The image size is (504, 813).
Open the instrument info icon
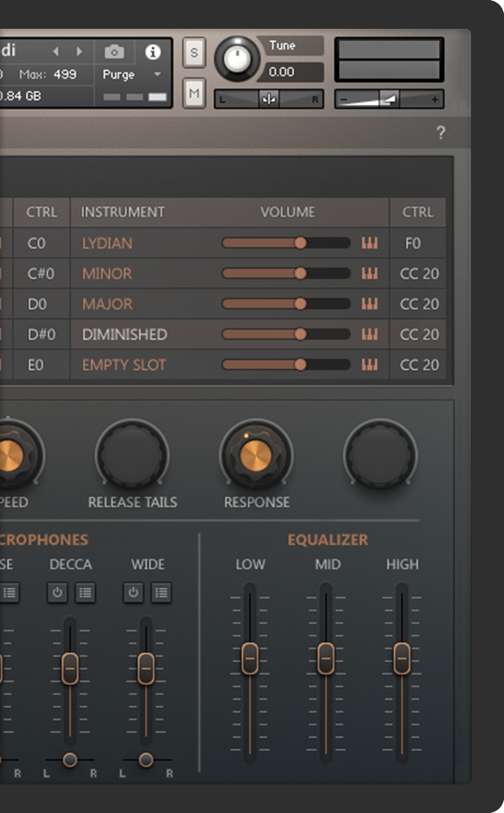pos(153,52)
